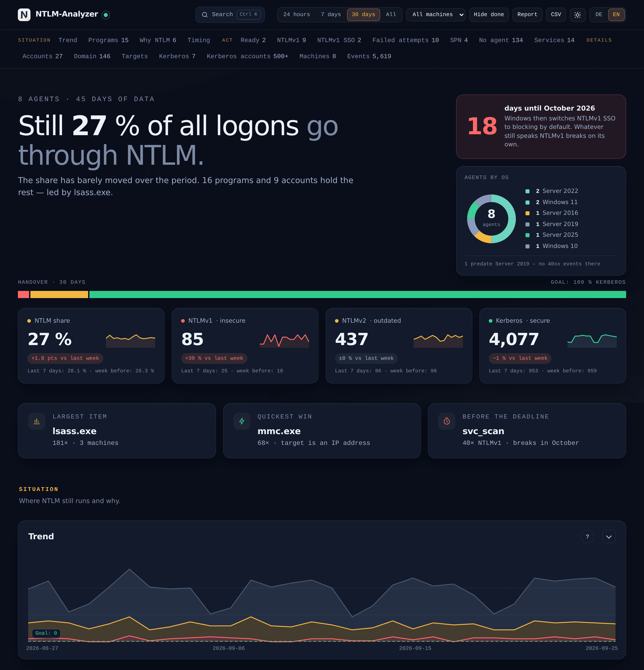This screenshot has height=670, width=644.
Task: Export data with CSV button
Action: click(x=556, y=15)
